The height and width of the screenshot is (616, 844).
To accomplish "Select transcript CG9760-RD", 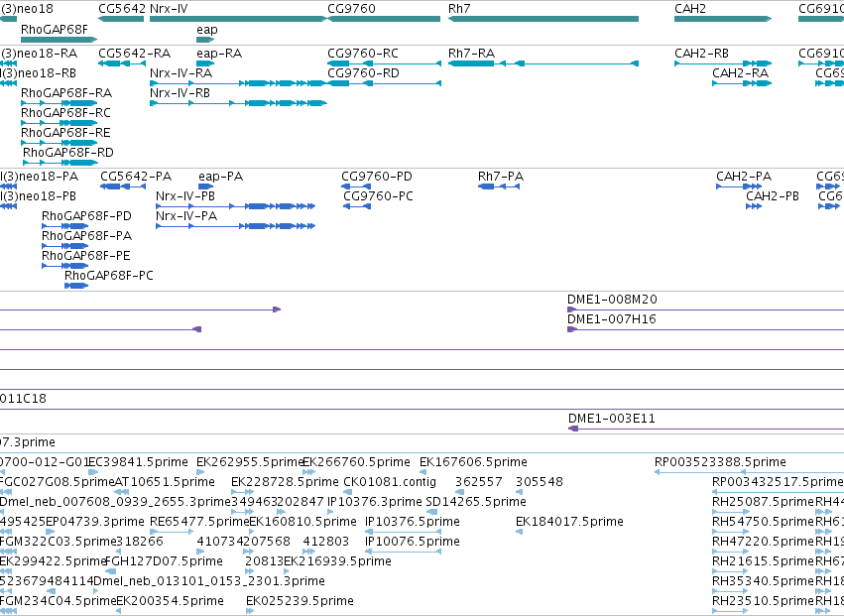I will 385,83.
